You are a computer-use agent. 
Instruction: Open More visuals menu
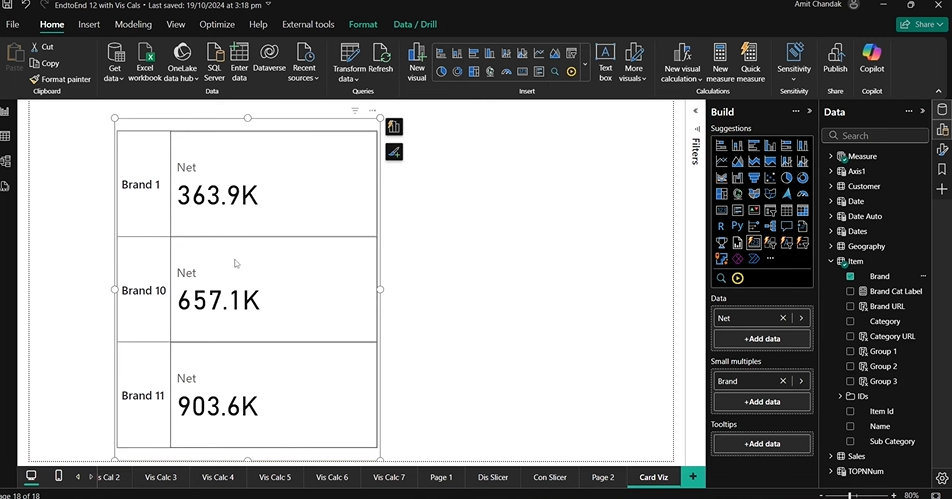pyautogui.click(x=633, y=63)
